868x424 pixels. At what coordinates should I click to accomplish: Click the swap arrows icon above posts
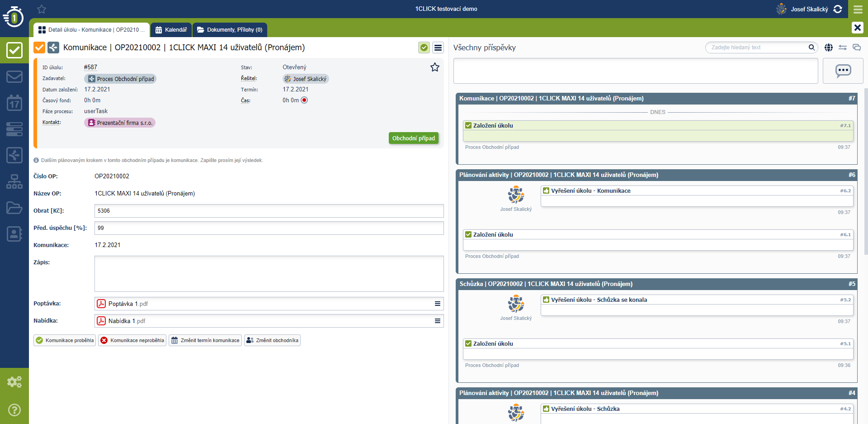[x=843, y=48]
